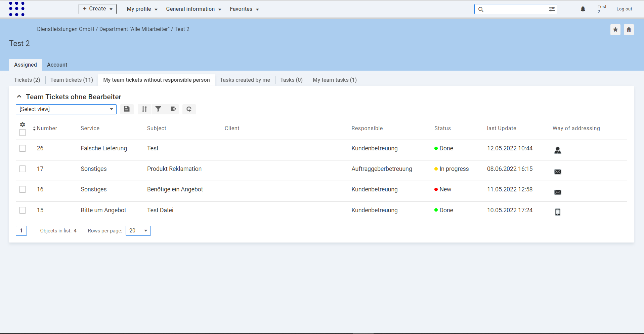
Task: Collapse the Team Tickets ohne Bearbeiter section
Action: pyautogui.click(x=19, y=96)
